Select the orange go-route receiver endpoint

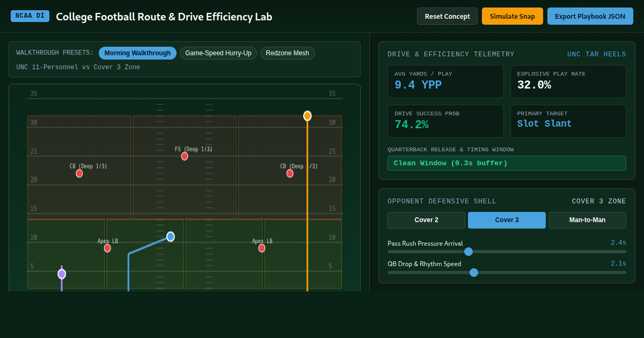(x=308, y=116)
